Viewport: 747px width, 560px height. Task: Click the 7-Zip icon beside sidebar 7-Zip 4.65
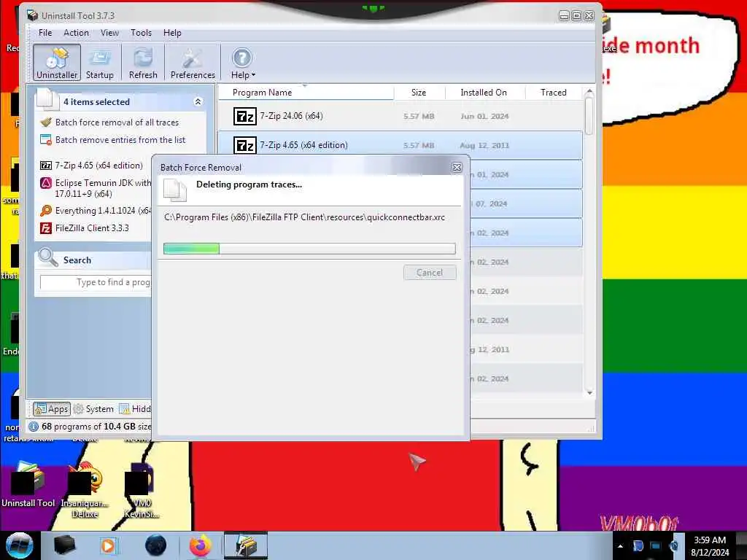(x=46, y=166)
